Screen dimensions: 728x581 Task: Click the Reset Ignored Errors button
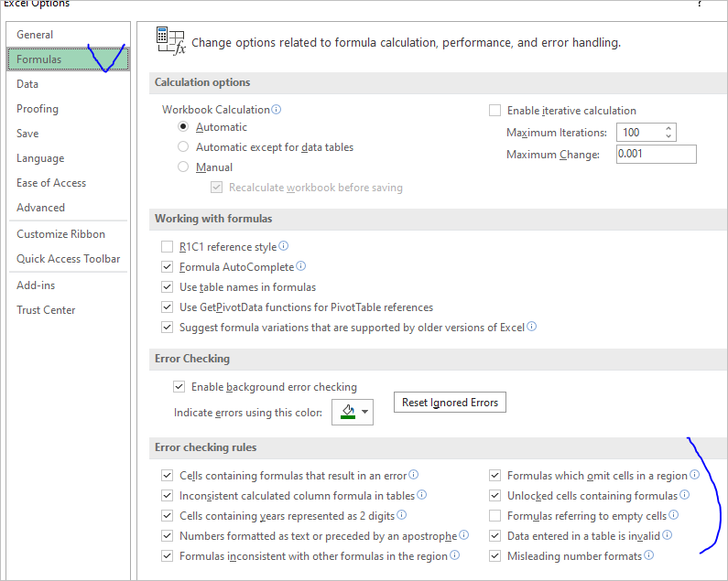[x=450, y=403]
